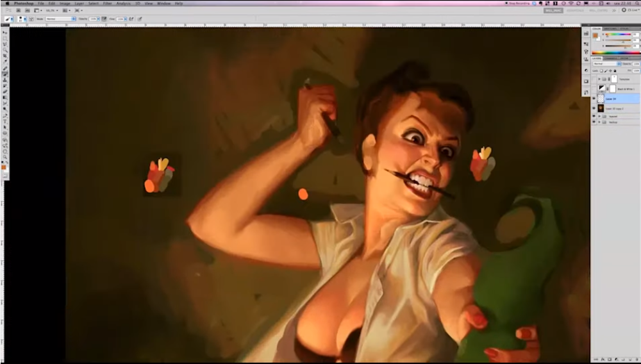Select the Type tool
Viewport: 641px width, 364px height.
coord(5,121)
